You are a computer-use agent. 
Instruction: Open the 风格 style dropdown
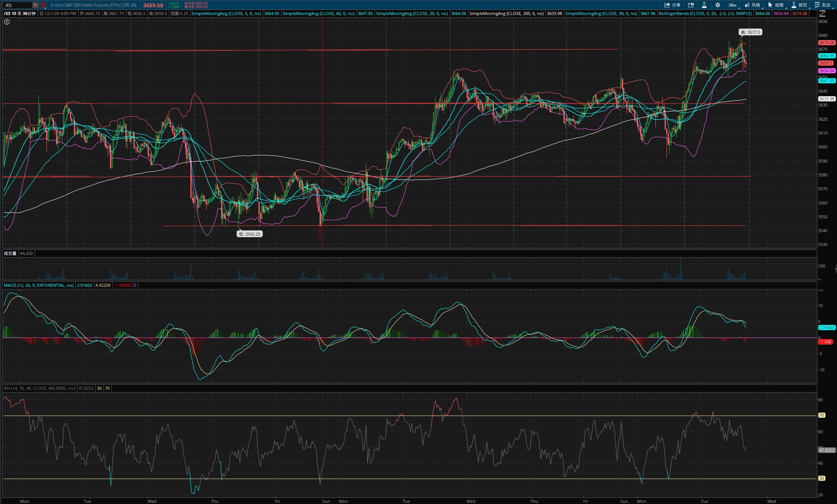(x=752, y=5)
